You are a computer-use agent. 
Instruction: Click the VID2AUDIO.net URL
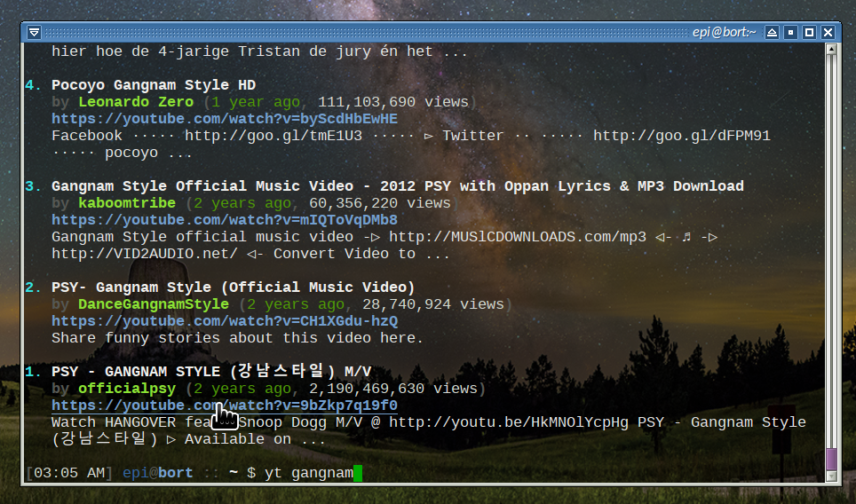coord(145,254)
